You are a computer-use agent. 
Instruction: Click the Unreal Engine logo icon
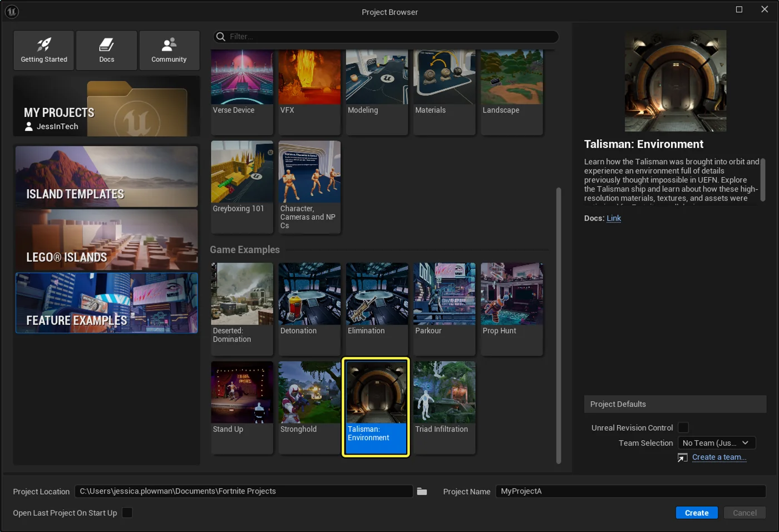(x=12, y=11)
